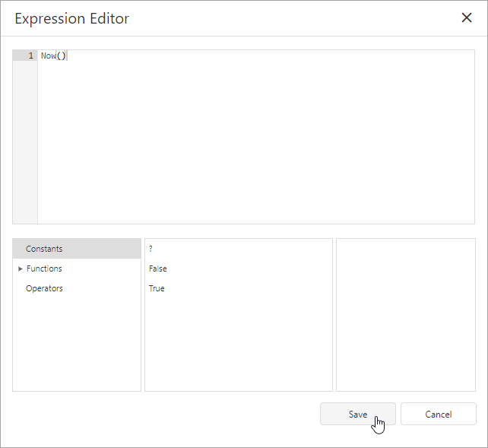Click the word Now in the expression
Screen dimensions: 488x448
[48, 56]
